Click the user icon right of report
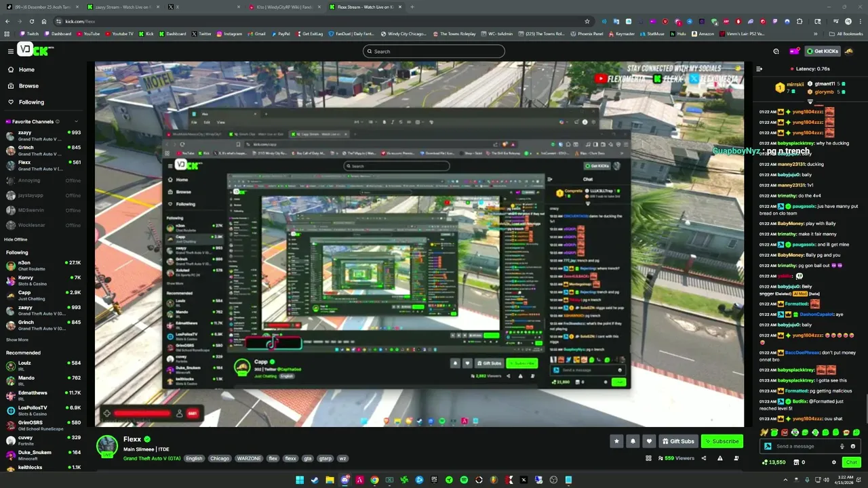This screenshot has height=488, width=868. pyautogui.click(x=736, y=458)
